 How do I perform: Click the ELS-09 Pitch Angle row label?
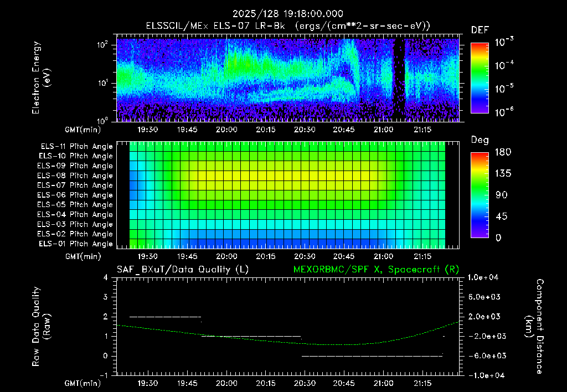[x=75, y=166]
